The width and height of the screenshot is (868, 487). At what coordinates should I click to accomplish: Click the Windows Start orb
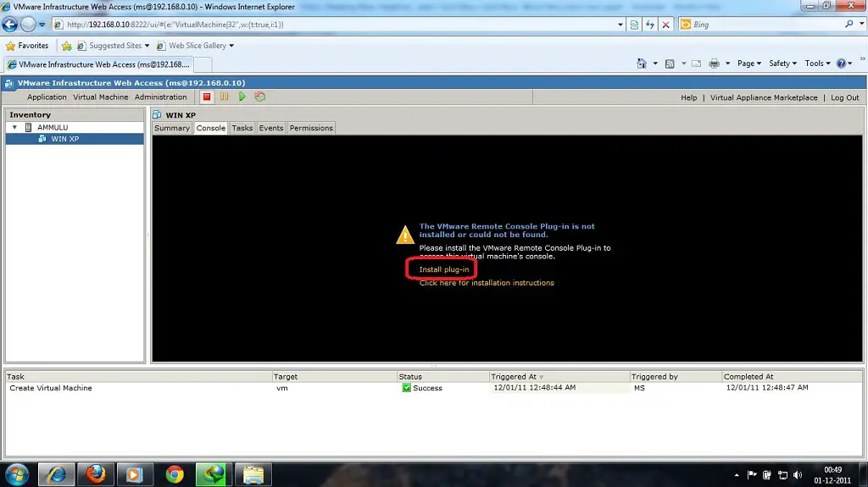coord(17,474)
